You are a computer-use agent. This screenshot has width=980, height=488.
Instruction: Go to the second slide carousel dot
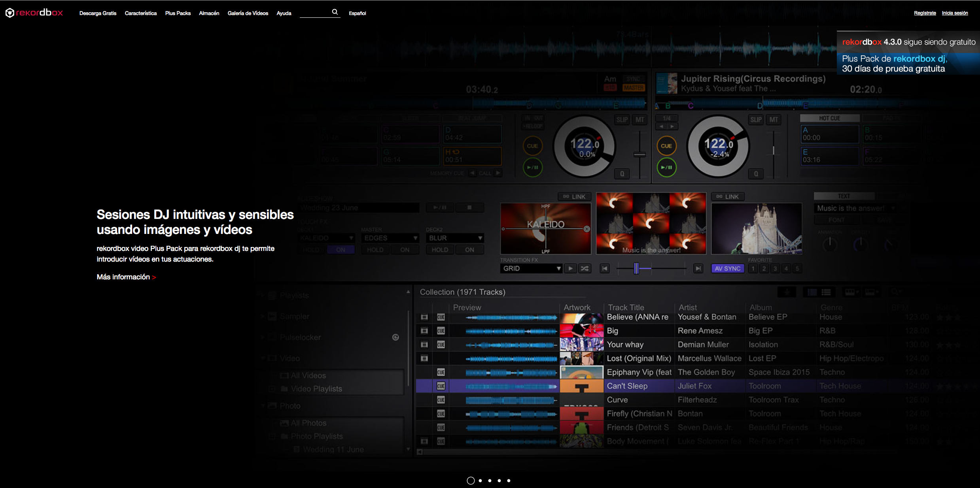click(x=480, y=480)
